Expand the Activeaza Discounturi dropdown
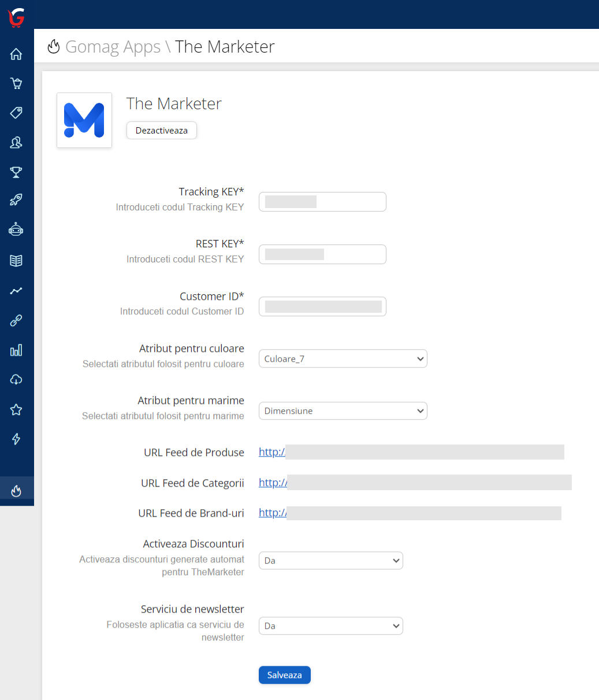The width and height of the screenshot is (599, 700). 330,561
